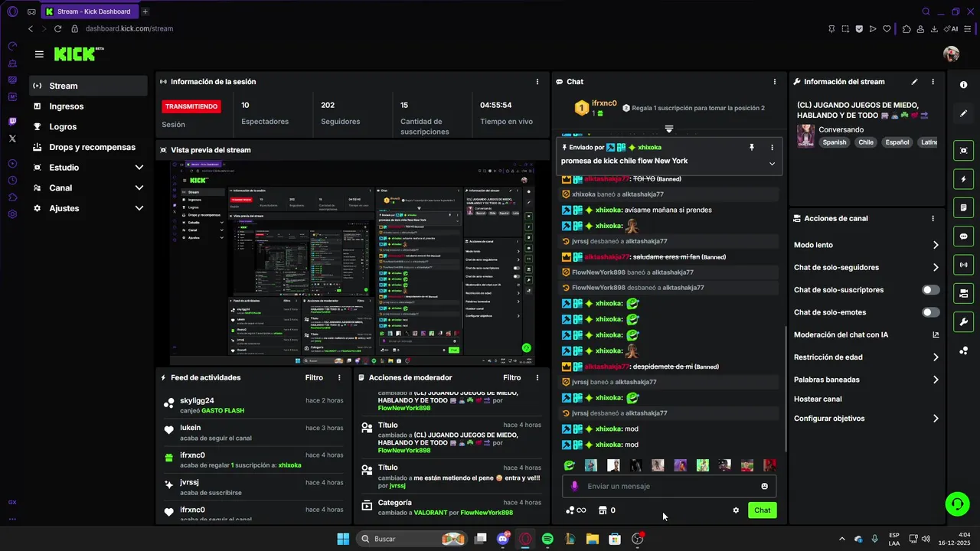The width and height of the screenshot is (980, 551).
Task: Click the stream preview thumbnail
Action: click(352, 262)
